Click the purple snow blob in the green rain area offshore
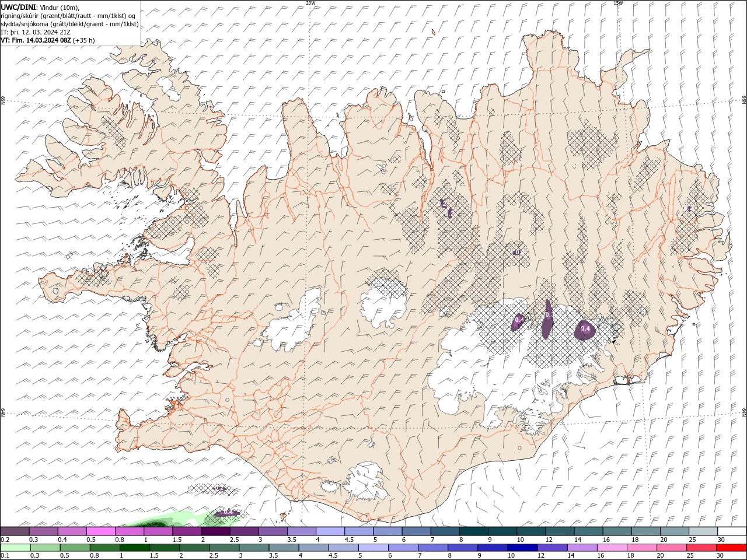 click(x=227, y=513)
